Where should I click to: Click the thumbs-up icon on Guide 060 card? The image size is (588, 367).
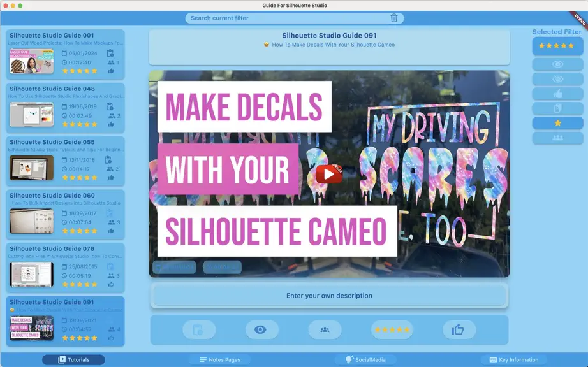click(111, 231)
